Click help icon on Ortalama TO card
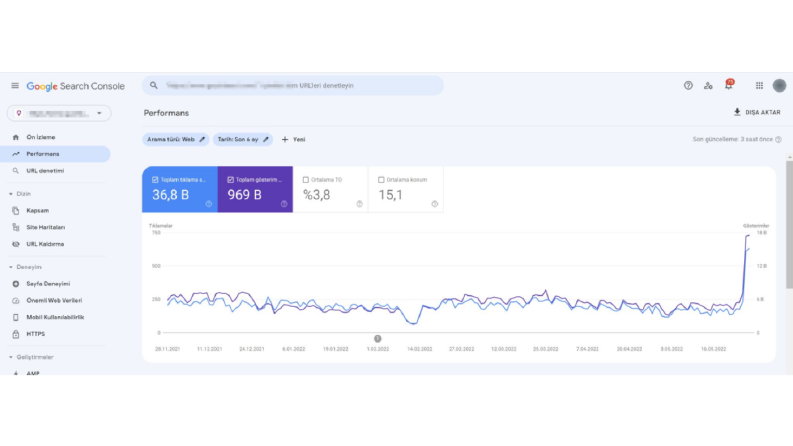Image resolution: width=793 pixels, height=446 pixels. tap(360, 204)
